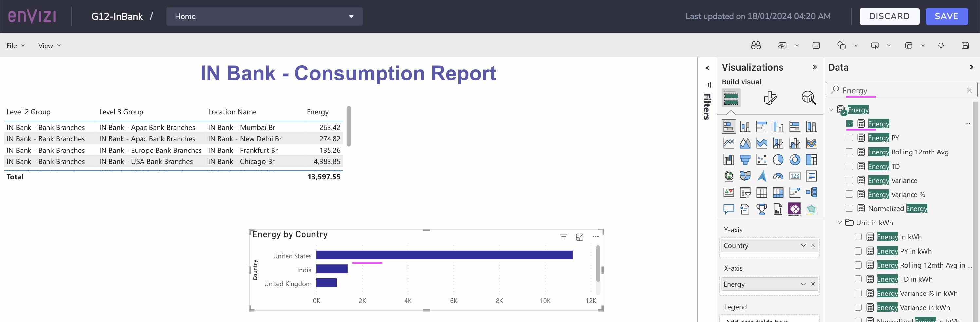Image resolution: width=980 pixels, height=322 pixels.
Task: Check the Normalized Energy checkbox
Action: tap(849, 208)
